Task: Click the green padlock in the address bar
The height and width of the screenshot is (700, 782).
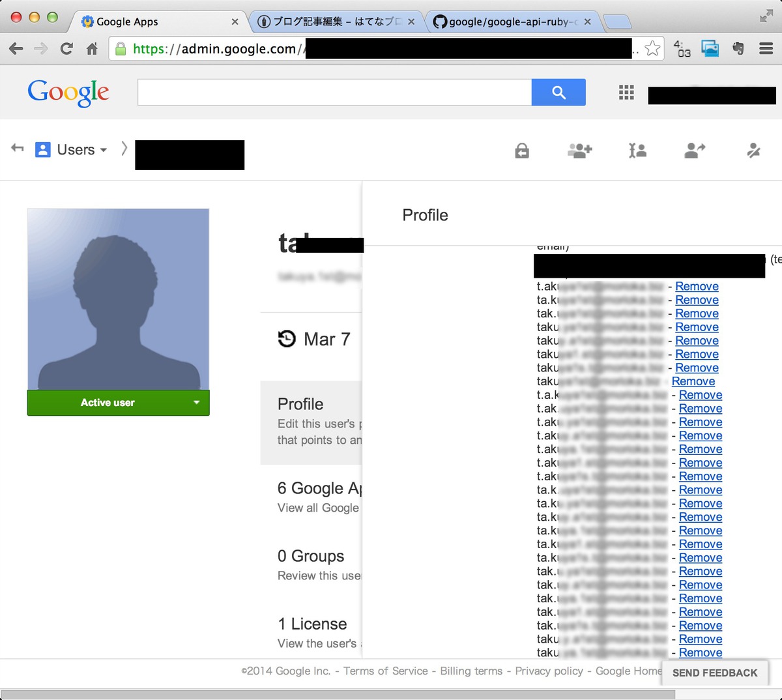Action: 121,48
